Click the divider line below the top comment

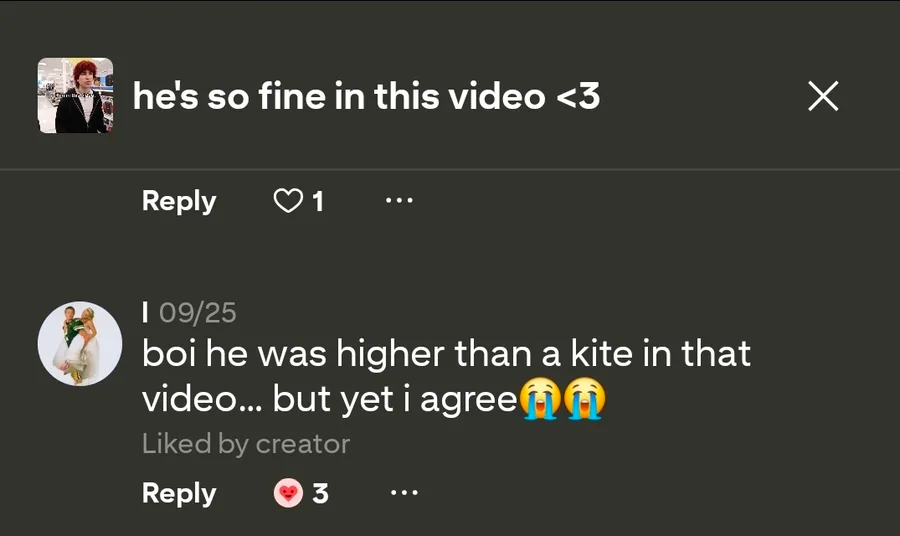pyautogui.click(x=450, y=169)
